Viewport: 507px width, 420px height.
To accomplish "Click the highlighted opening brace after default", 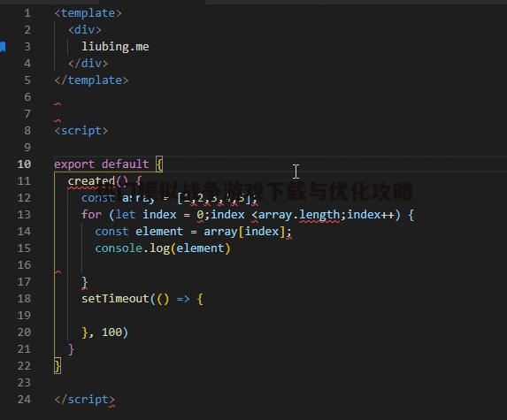I will (159, 164).
